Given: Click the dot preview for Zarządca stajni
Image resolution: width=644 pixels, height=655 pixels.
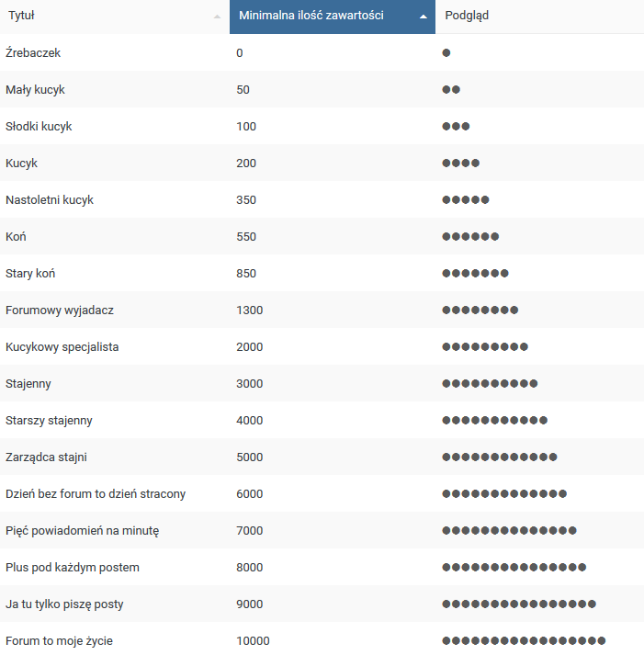Looking at the screenshot, I should click(x=500, y=457).
